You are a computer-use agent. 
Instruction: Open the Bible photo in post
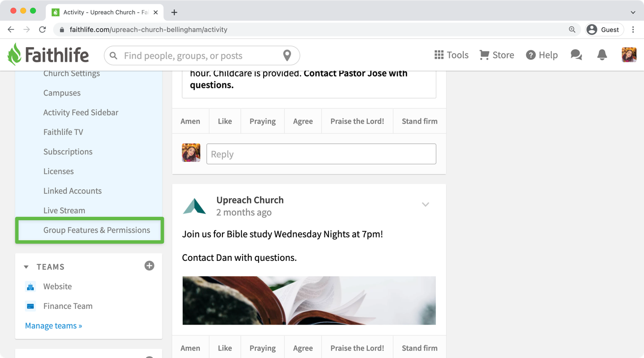(309, 301)
